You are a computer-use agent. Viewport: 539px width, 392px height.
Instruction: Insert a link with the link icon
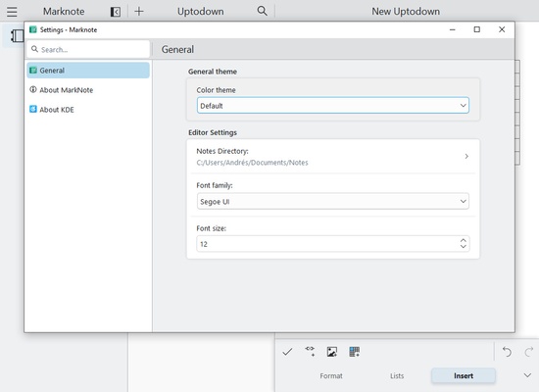pyautogui.click(x=310, y=351)
